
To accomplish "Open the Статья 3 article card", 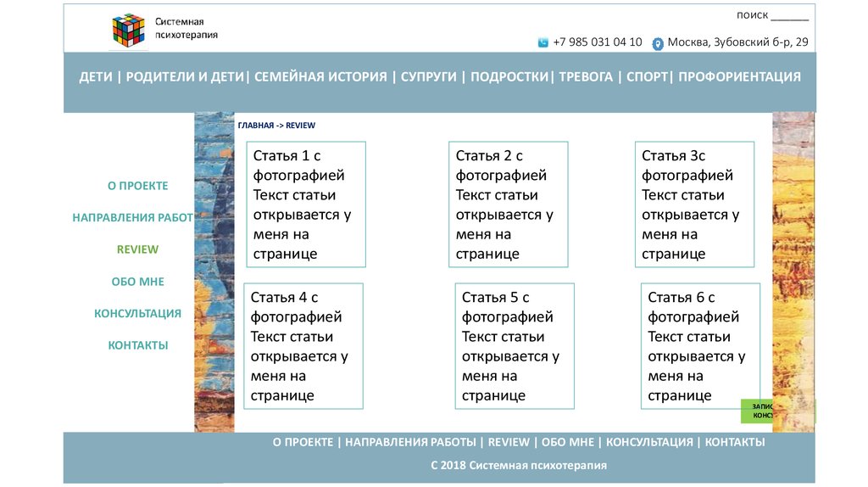I will click(695, 204).
